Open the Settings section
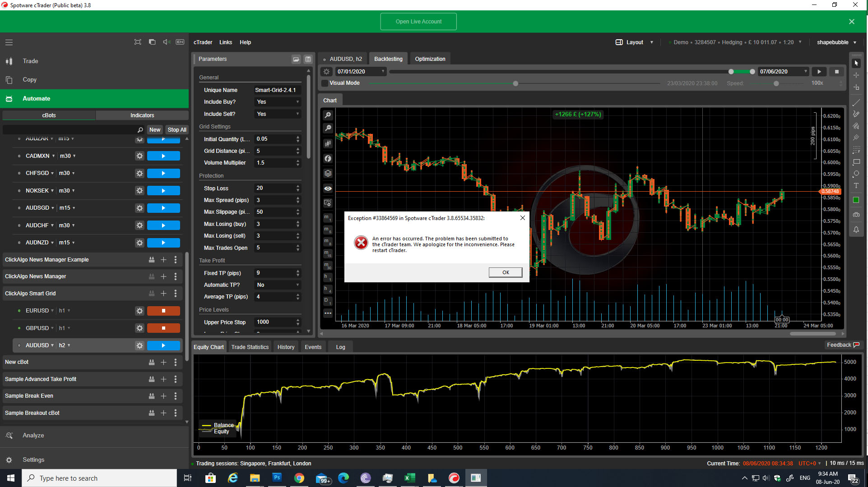Image resolution: width=868 pixels, height=487 pixels. pos(33,460)
